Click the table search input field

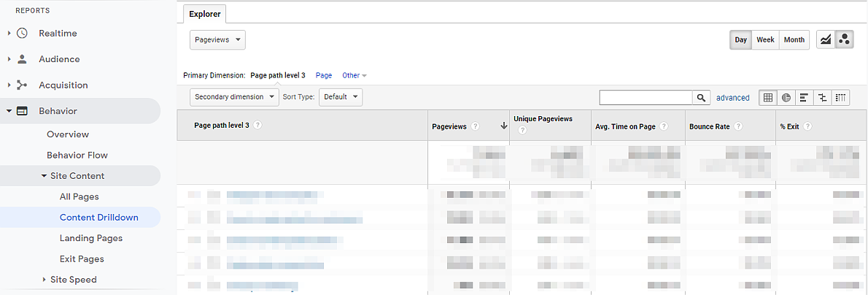tap(646, 98)
